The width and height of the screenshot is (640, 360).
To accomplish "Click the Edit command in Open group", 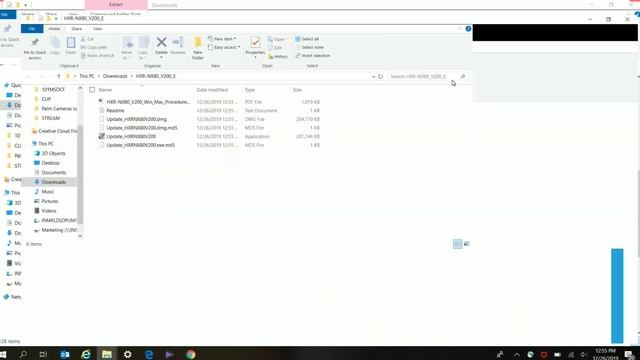I will point(276,48).
